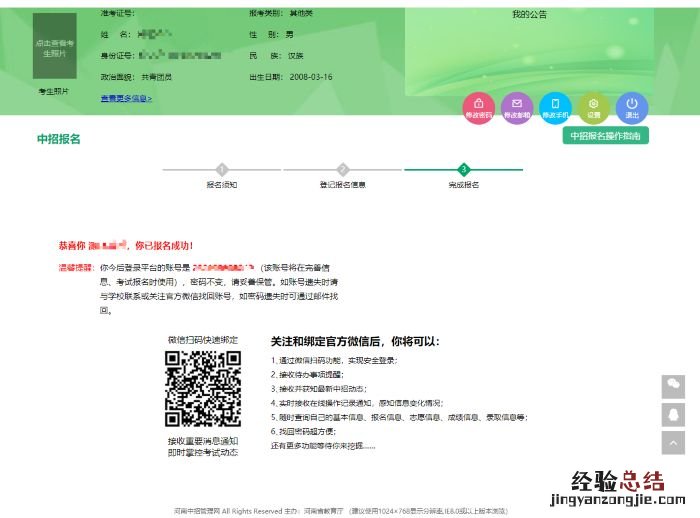The width and height of the screenshot is (700, 518).
Task: Click the 中招报名 section title
Action: 58,138
